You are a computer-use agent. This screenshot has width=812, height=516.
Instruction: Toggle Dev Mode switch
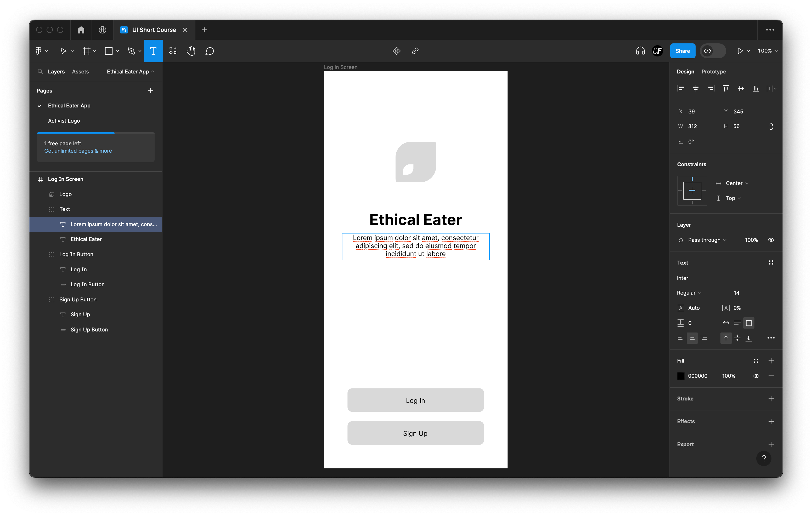point(713,51)
